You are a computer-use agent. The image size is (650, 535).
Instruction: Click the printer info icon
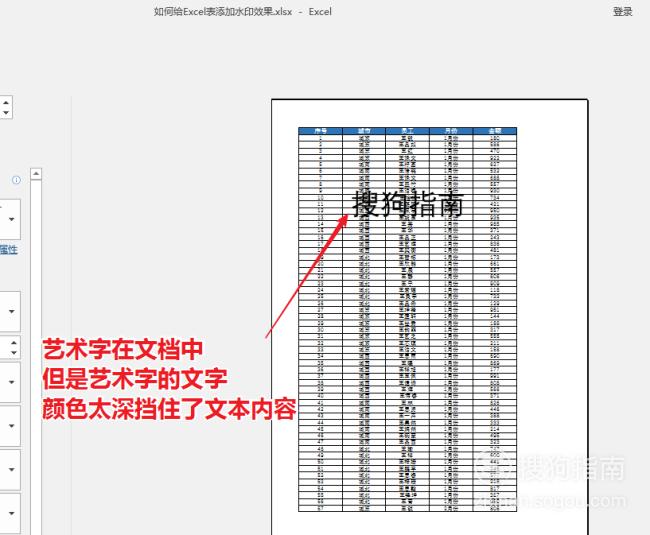pyautogui.click(x=16, y=180)
